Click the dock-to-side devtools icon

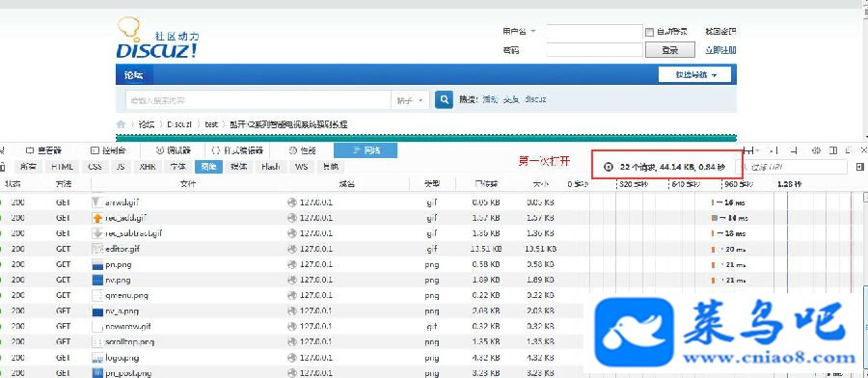[832, 150]
